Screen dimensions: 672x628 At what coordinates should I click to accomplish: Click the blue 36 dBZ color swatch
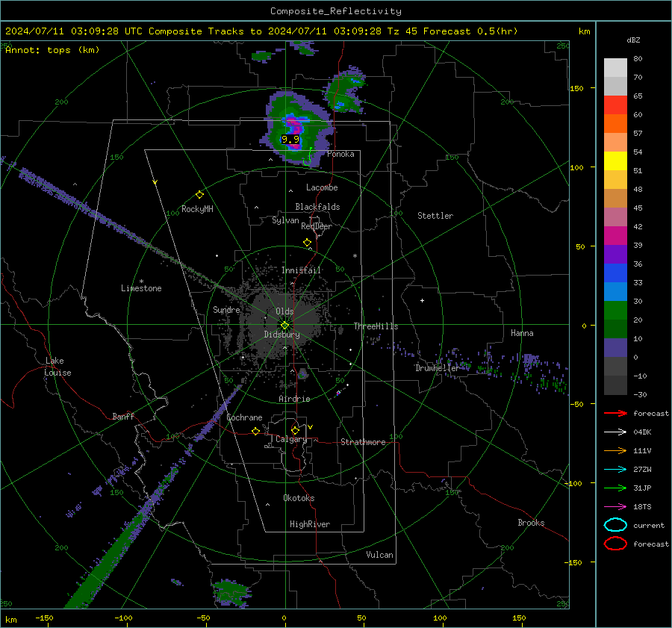pos(615,273)
